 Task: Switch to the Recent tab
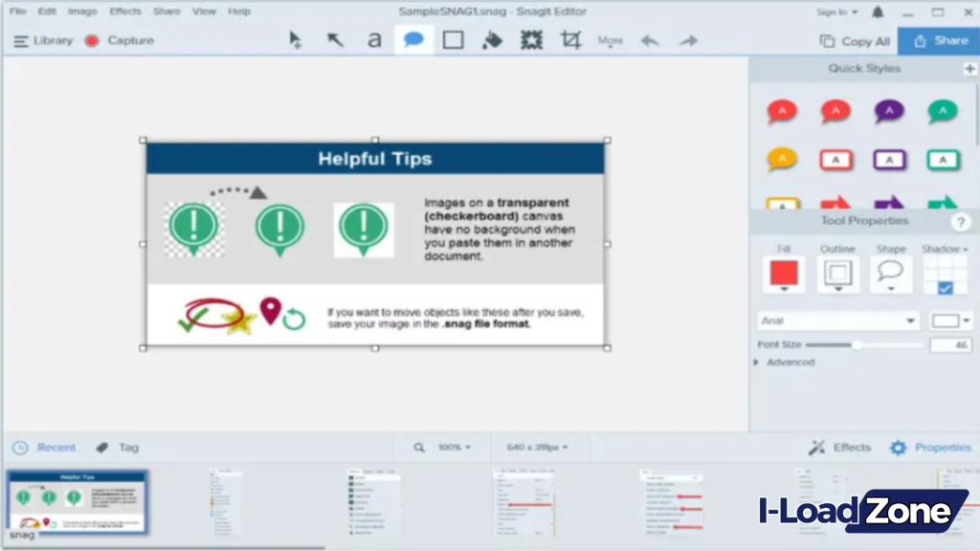click(x=44, y=447)
